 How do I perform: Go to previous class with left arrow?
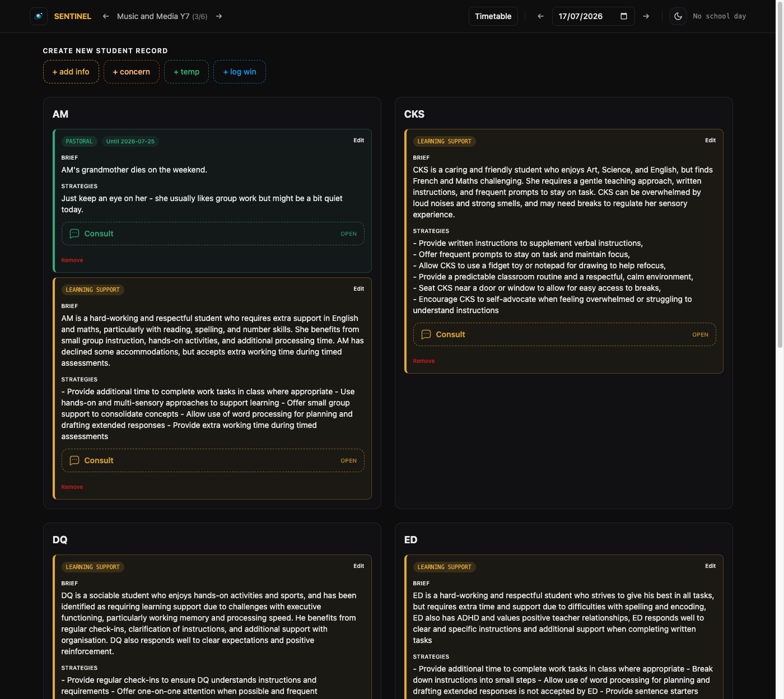pos(106,16)
